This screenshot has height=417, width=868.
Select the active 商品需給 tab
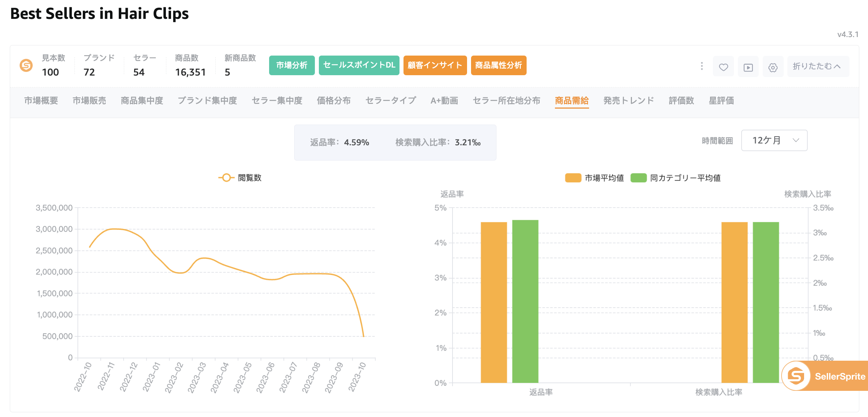(x=572, y=101)
